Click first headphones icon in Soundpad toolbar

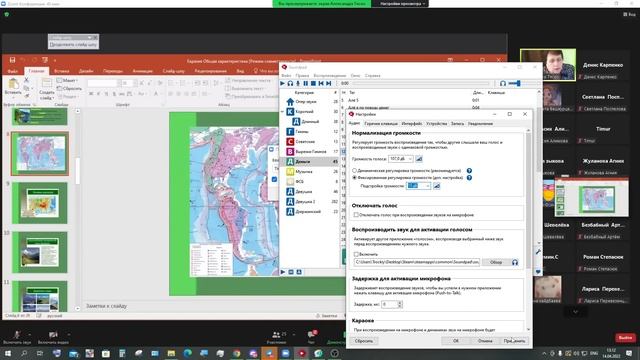coord(290,83)
